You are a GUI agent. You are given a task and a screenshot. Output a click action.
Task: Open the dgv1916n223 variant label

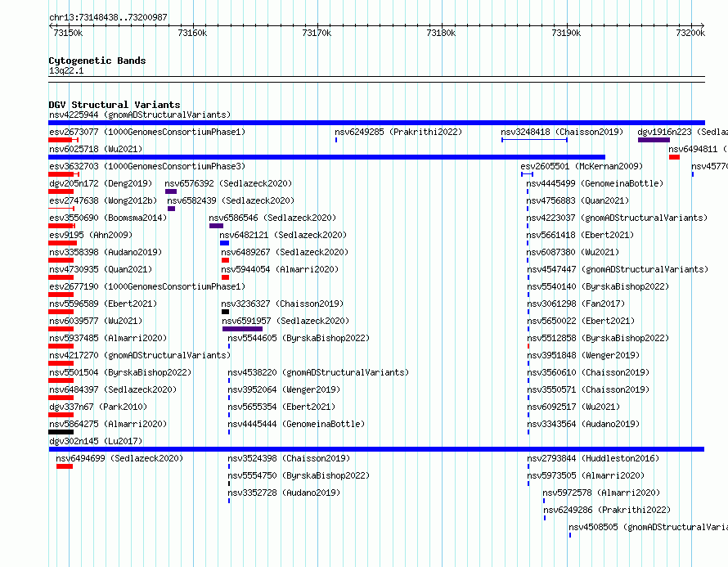[682, 132]
